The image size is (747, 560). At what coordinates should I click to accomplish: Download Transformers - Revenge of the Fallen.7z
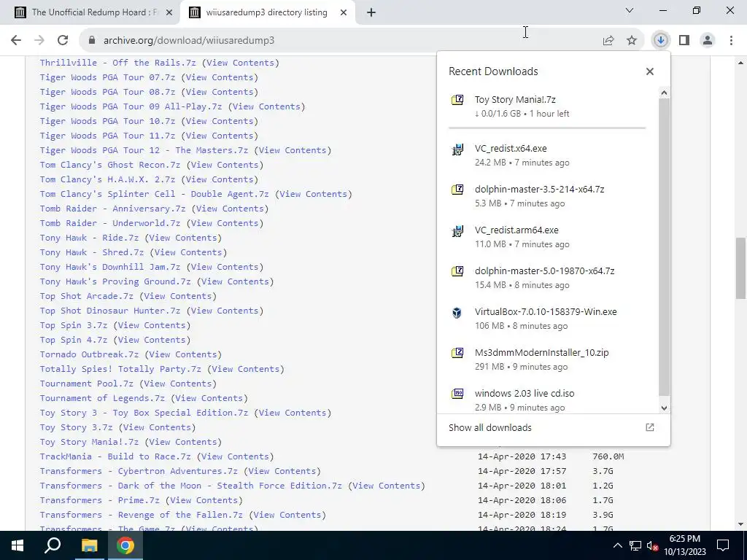pyautogui.click(x=141, y=516)
